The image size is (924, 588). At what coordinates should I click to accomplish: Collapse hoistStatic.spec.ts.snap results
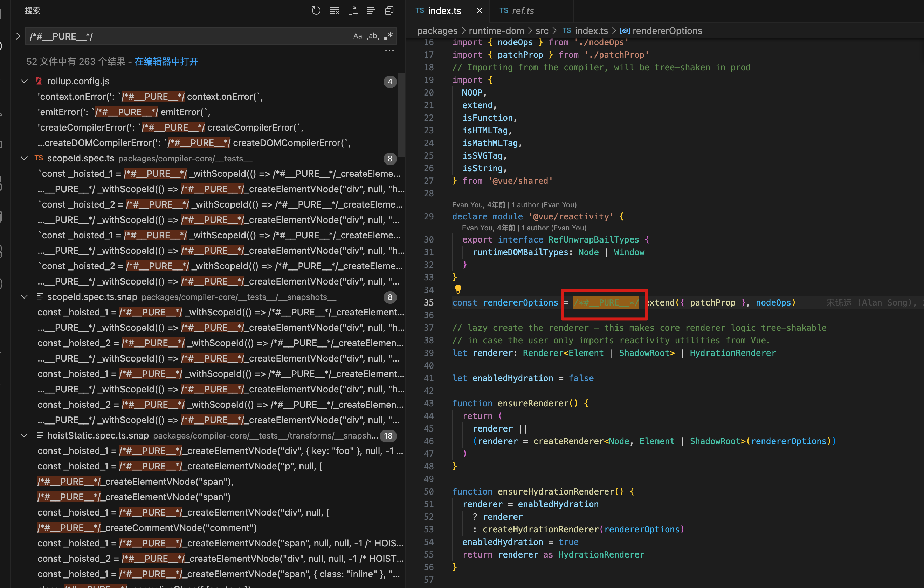point(24,435)
